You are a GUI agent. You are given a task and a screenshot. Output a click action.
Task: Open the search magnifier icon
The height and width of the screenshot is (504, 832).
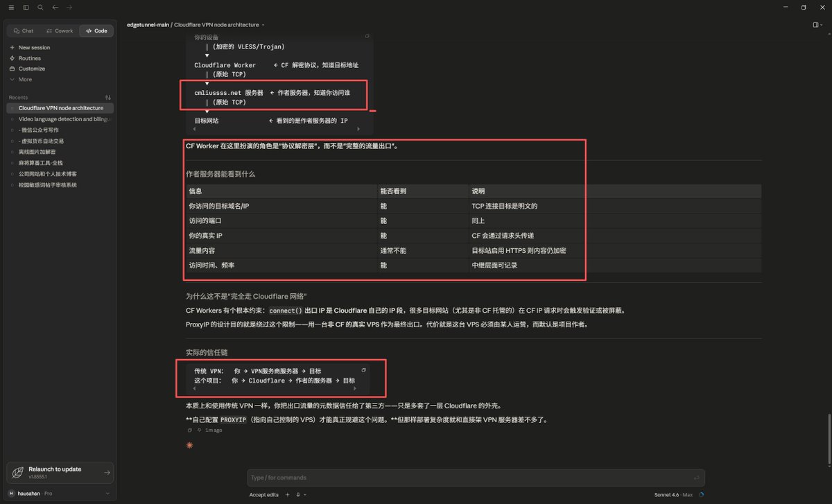click(x=40, y=7)
